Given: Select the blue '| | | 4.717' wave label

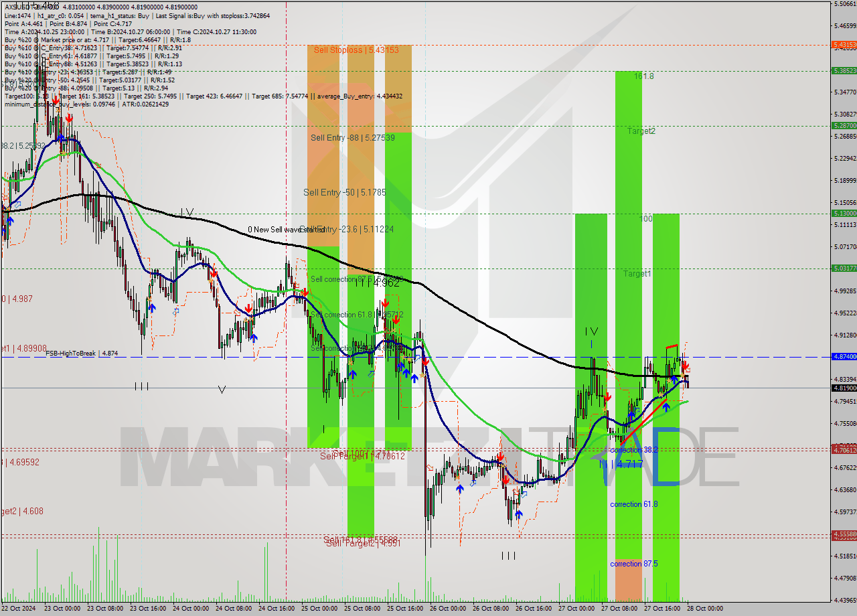Looking at the screenshot, I should coord(620,464).
